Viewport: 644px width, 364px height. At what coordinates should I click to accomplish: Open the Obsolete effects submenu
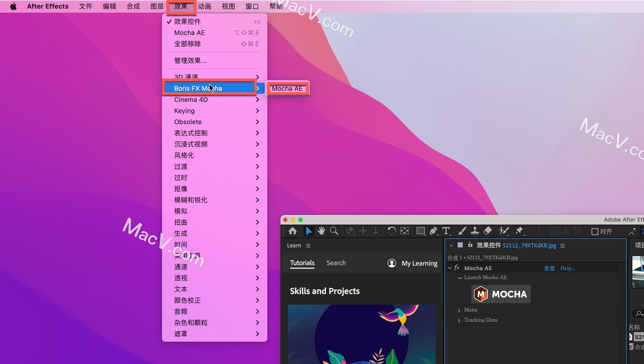coord(214,122)
